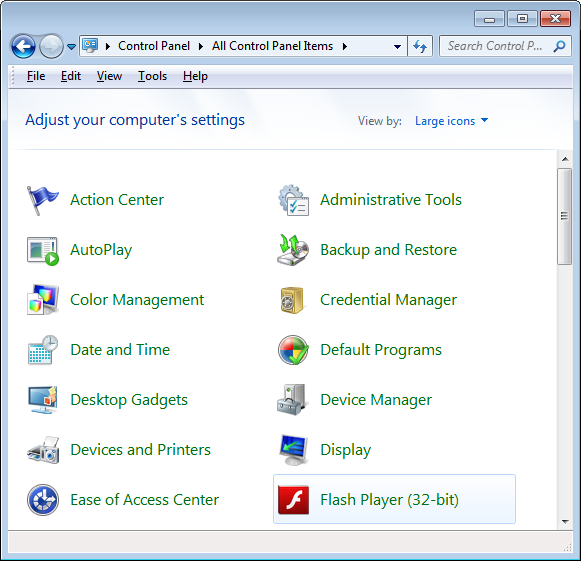The height and width of the screenshot is (561, 581).
Task: Minimize the Control Panel window
Action: tap(489, 19)
